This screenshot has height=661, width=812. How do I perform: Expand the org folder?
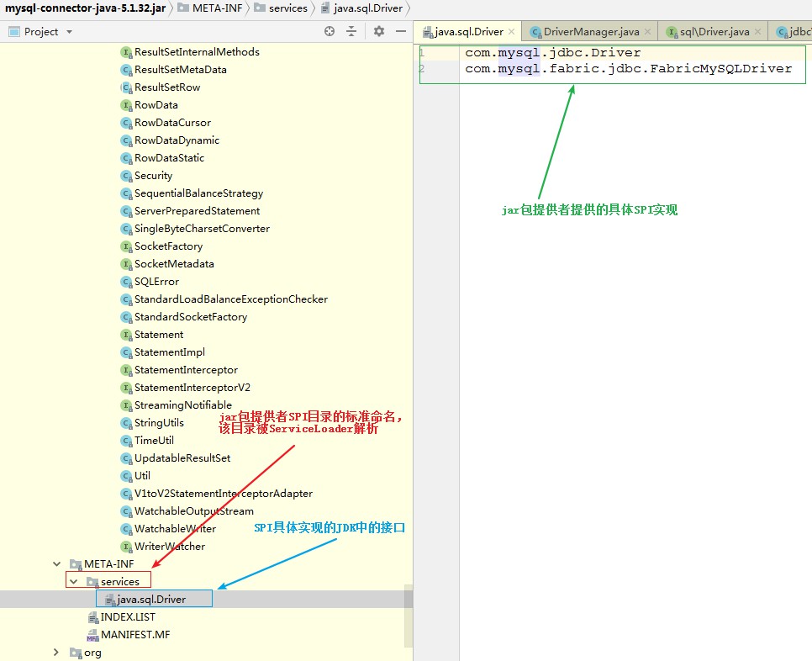coord(55,652)
